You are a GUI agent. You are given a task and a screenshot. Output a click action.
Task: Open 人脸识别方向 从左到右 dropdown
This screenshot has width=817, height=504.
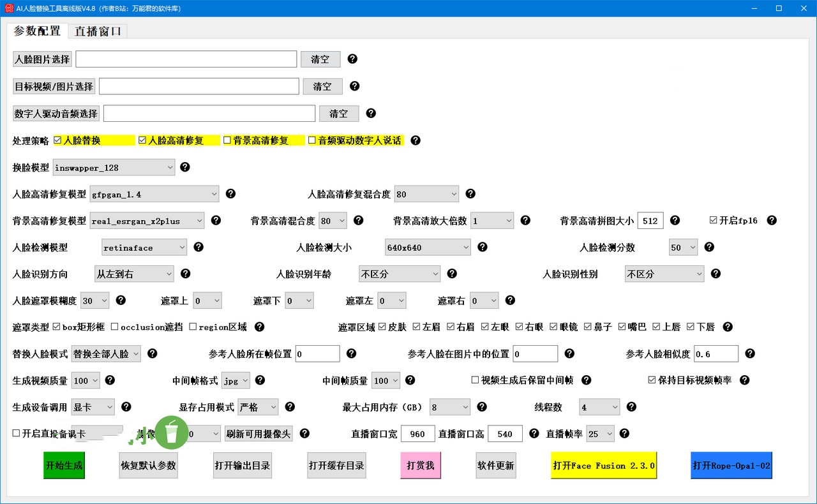[x=134, y=274]
